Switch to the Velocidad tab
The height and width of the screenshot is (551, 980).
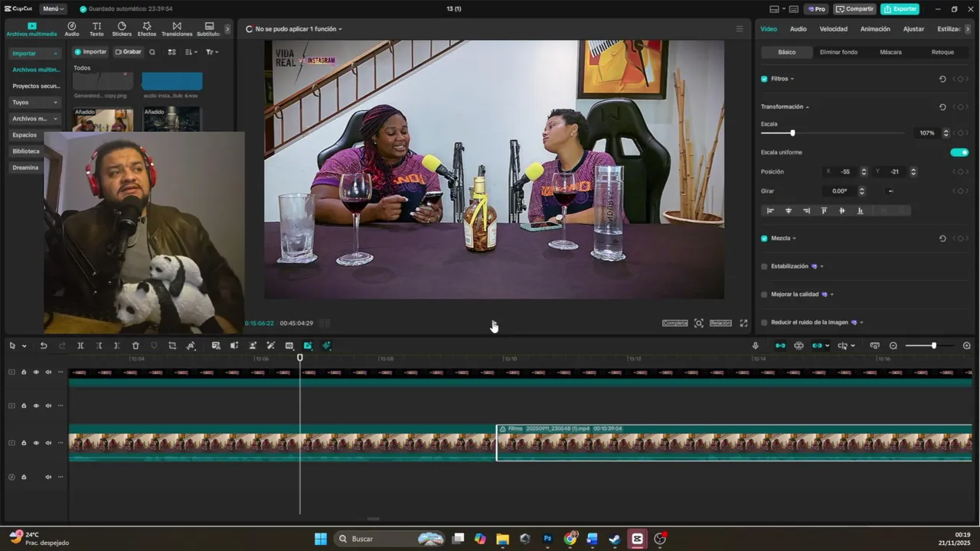click(x=833, y=29)
